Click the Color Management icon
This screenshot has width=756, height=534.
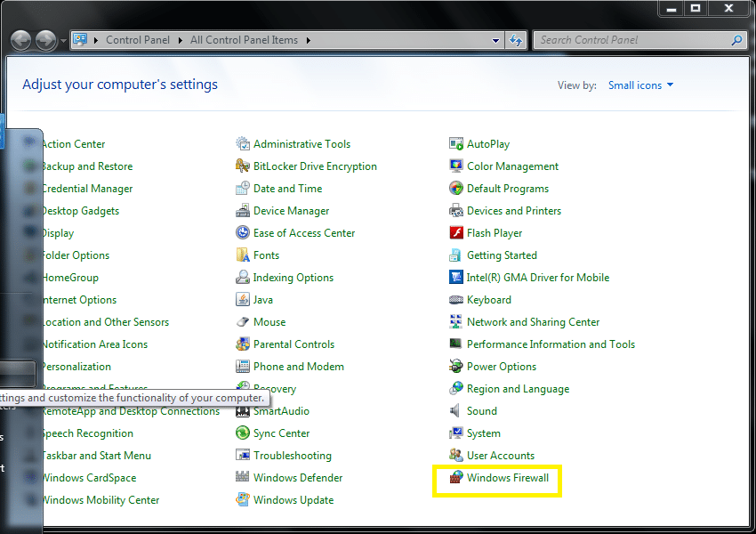coord(456,166)
